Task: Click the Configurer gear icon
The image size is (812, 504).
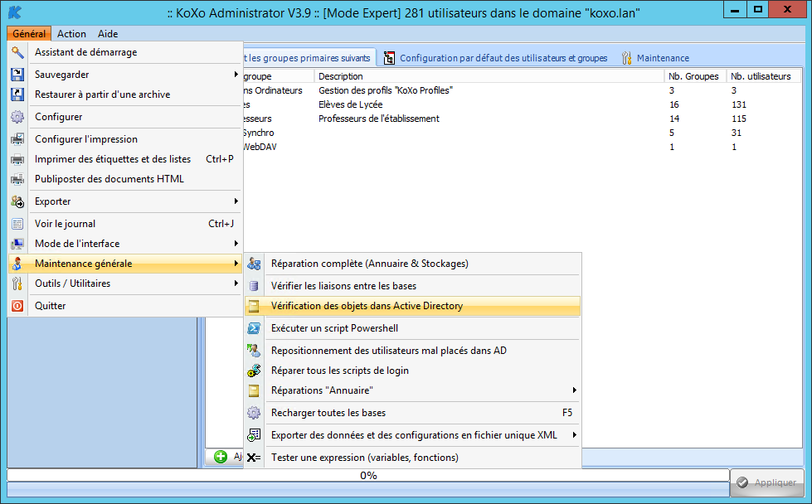Action: pos(17,117)
